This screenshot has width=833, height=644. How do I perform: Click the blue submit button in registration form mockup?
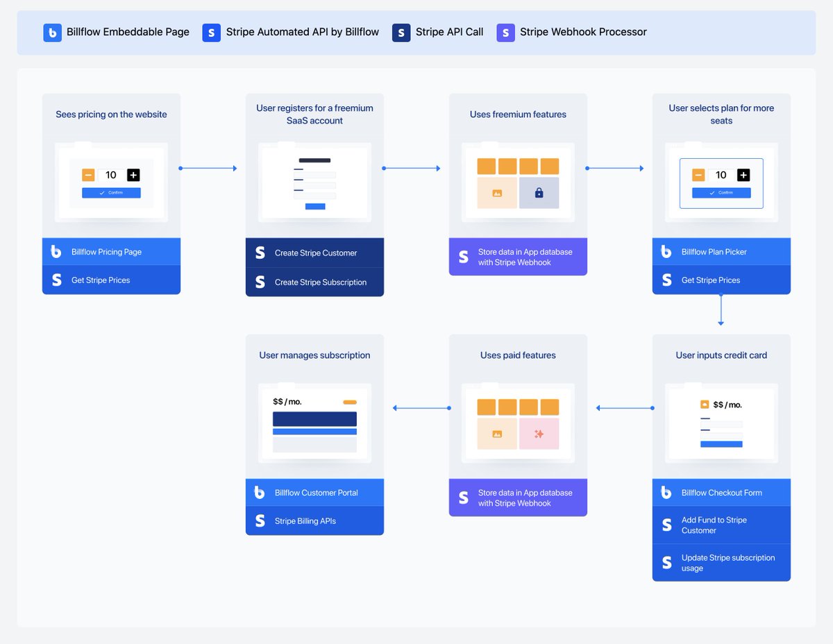pyautogui.click(x=315, y=206)
